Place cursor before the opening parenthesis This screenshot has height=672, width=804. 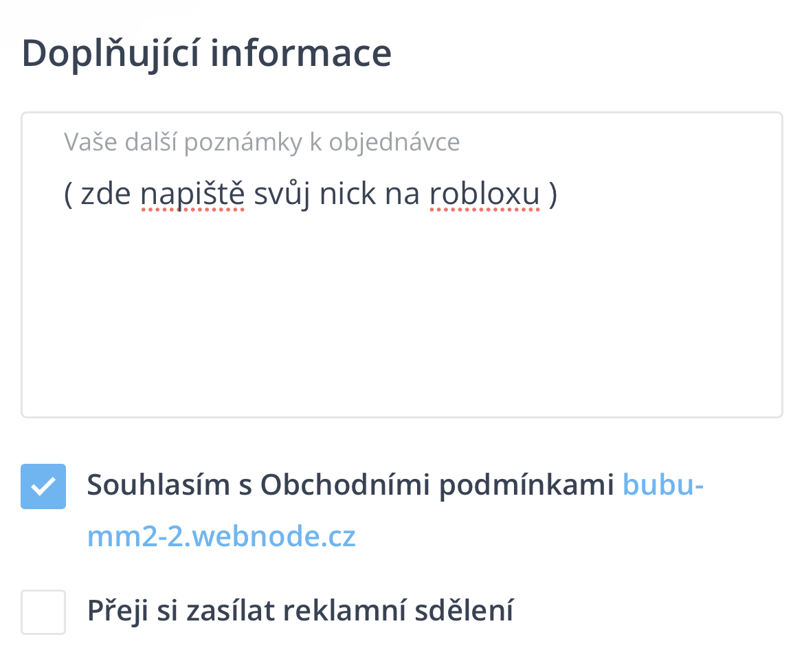click(65, 194)
